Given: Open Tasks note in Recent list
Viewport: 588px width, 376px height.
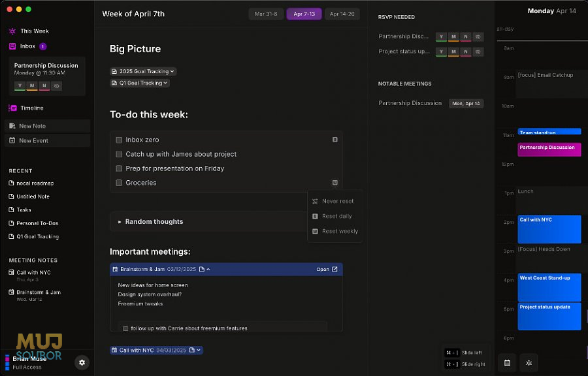Looking at the screenshot, I should point(20,210).
